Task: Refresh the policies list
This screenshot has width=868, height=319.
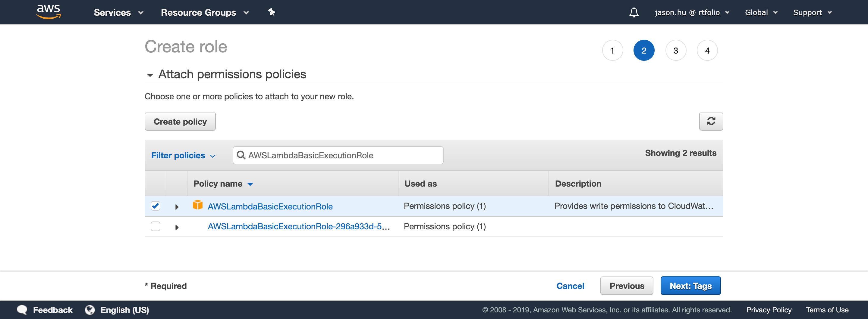Action: pyautogui.click(x=711, y=121)
